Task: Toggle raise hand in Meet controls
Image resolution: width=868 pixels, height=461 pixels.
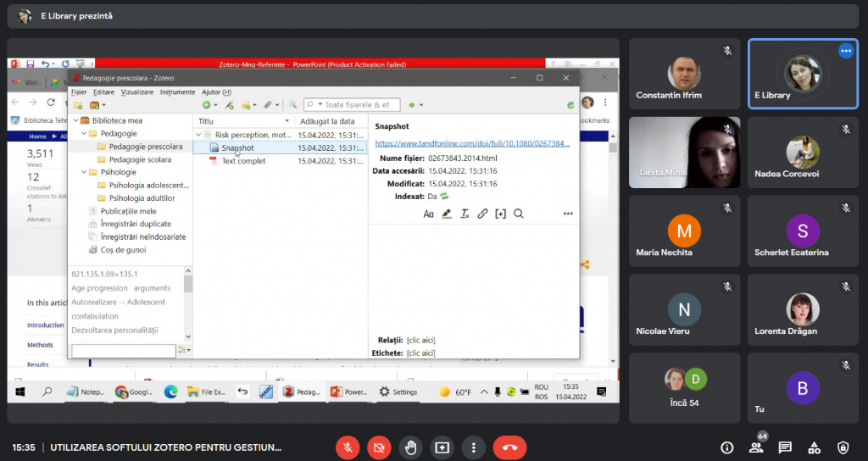Action: pyautogui.click(x=411, y=447)
